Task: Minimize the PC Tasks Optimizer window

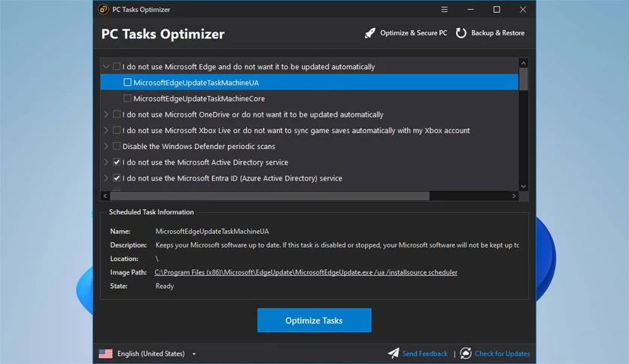Action: 470,9
